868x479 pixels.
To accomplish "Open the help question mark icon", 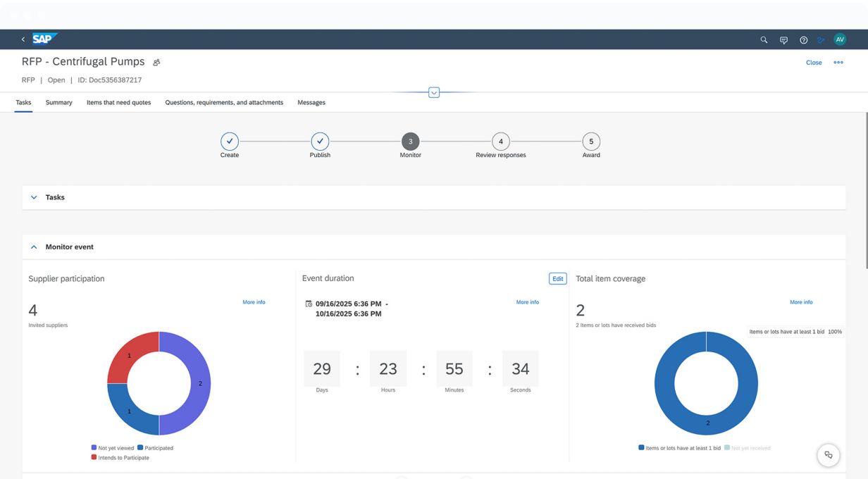I will [803, 40].
